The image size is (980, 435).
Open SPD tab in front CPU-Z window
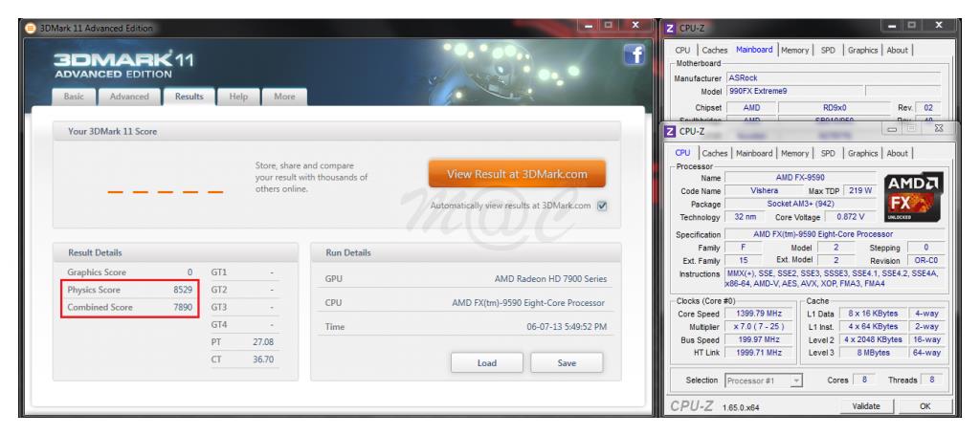click(x=828, y=153)
